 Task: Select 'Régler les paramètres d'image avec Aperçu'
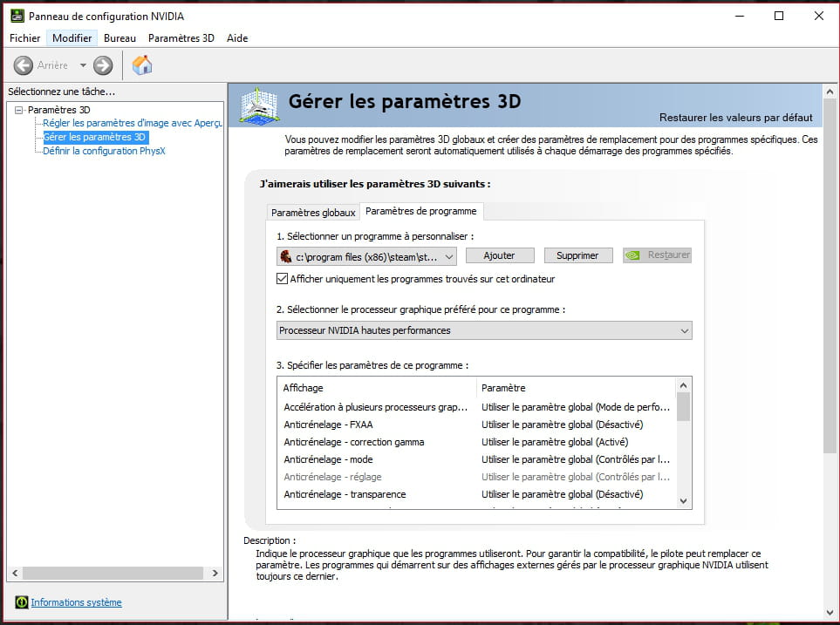coord(133,123)
